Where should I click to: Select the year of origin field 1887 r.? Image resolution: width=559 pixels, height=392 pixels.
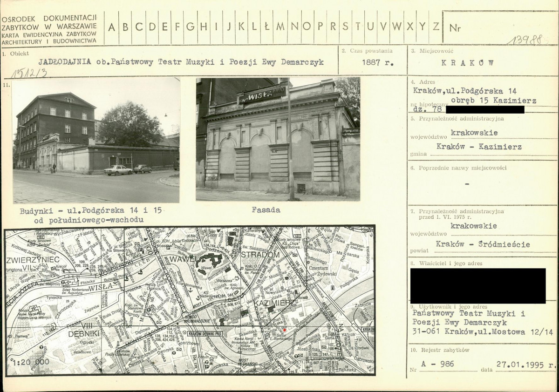[x=371, y=62]
